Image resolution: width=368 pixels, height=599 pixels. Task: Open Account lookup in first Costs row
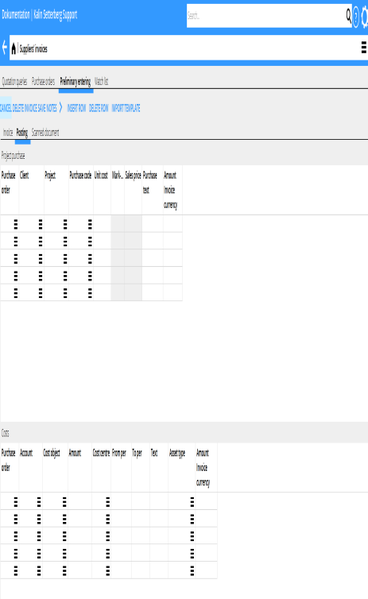[x=39, y=502]
